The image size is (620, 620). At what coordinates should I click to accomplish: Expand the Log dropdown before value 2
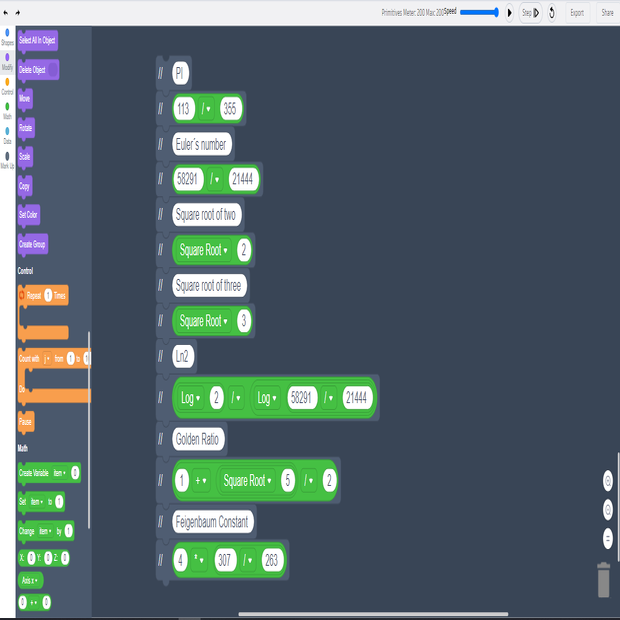click(190, 398)
